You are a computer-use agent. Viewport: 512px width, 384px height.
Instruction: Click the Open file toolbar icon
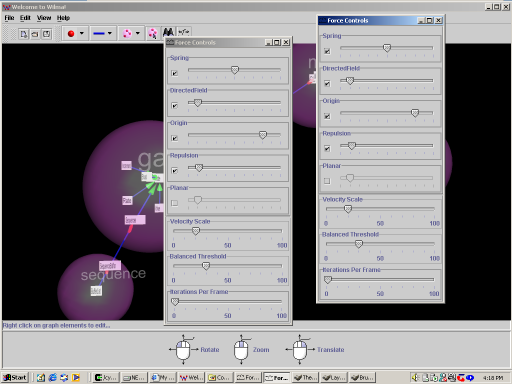pyautogui.click(x=35, y=34)
